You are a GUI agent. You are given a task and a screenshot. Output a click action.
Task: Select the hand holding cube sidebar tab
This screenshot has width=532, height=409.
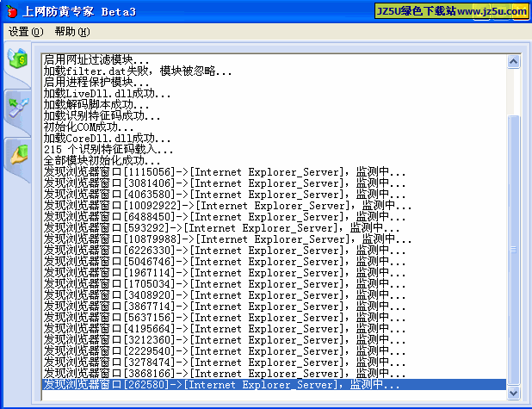(x=19, y=155)
